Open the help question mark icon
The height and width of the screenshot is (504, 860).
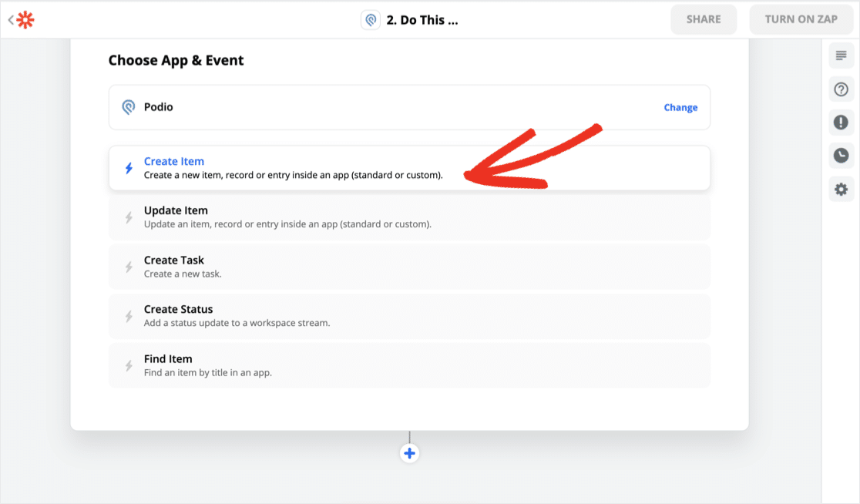(841, 89)
